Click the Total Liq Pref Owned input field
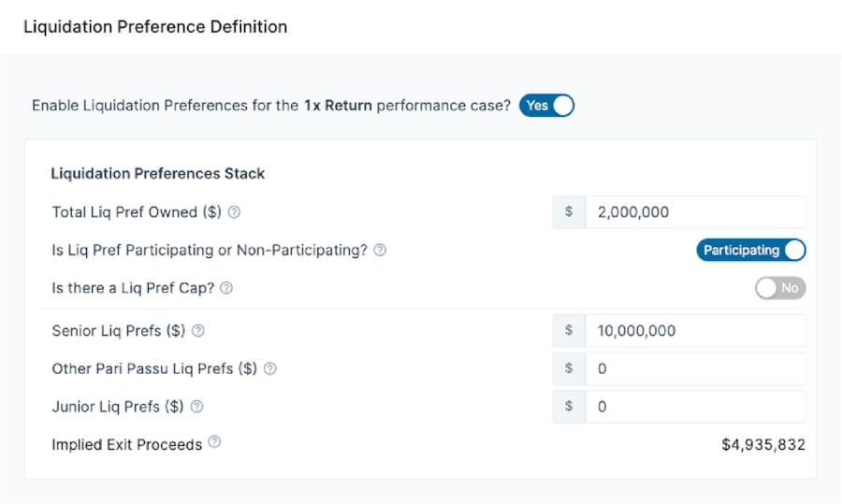842x504 pixels. pyautogui.click(x=695, y=212)
